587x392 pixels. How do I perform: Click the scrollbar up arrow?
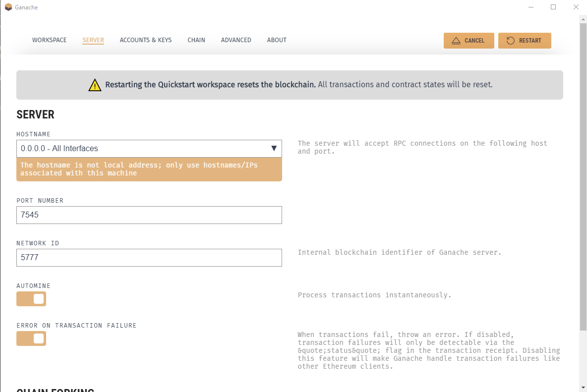point(583,19)
